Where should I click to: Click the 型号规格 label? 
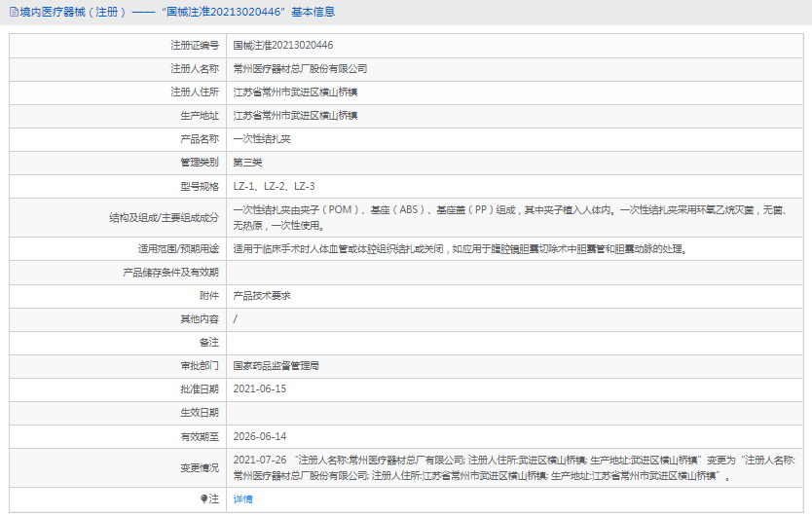pyautogui.click(x=200, y=186)
